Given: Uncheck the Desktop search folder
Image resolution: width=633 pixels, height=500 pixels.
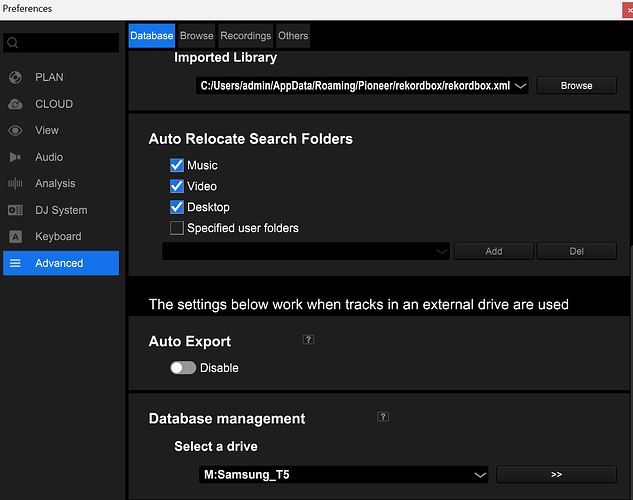Looking at the screenshot, I should (x=177, y=207).
